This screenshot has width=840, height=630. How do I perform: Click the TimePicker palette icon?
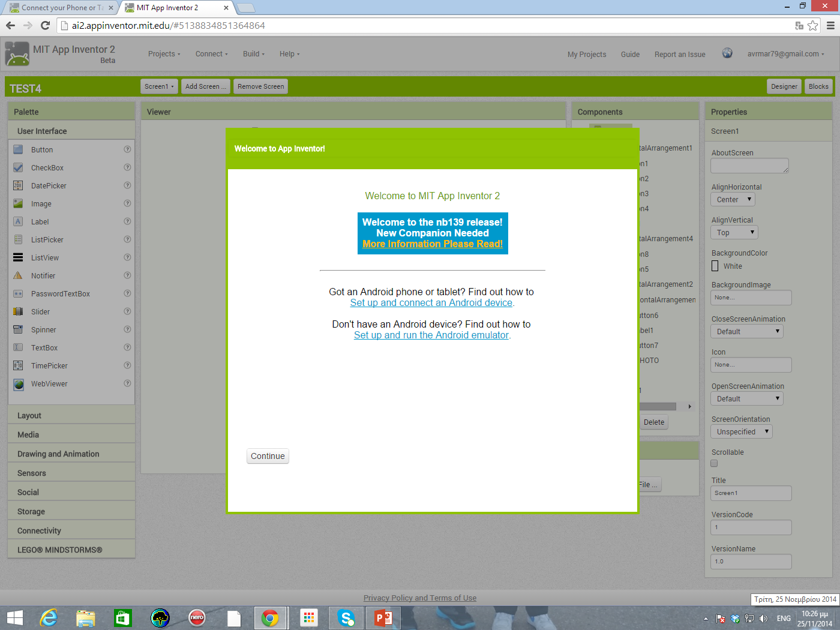[19, 365]
